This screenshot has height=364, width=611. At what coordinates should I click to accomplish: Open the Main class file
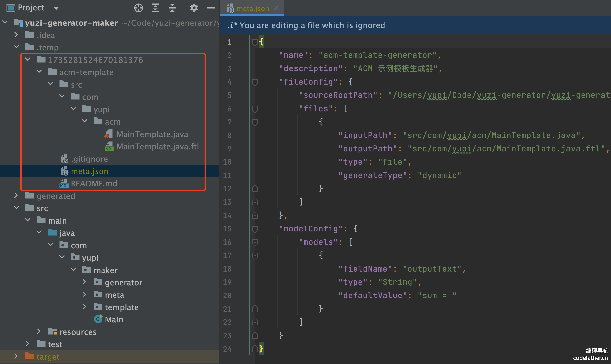click(114, 319)
